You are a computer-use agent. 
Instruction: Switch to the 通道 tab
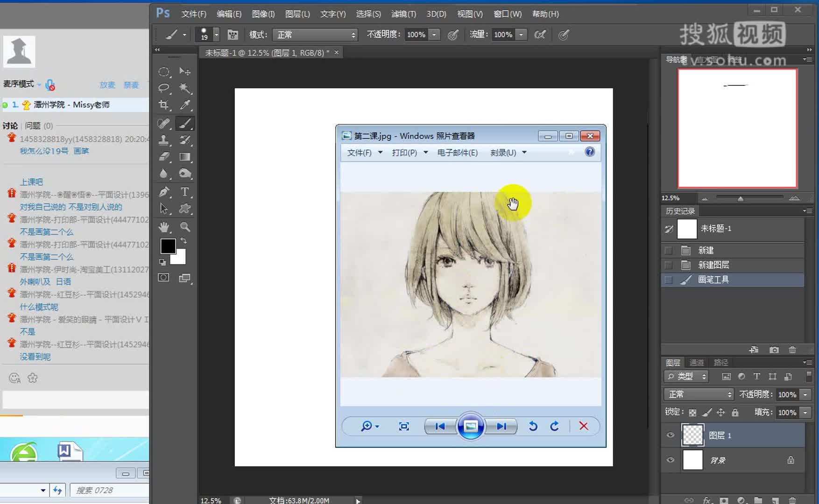point(697,363)
